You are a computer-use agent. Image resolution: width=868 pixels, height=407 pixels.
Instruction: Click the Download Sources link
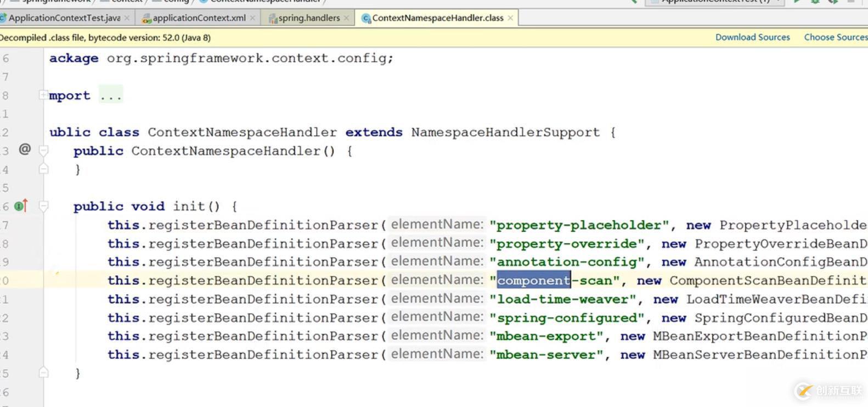(x=752, y=37)
